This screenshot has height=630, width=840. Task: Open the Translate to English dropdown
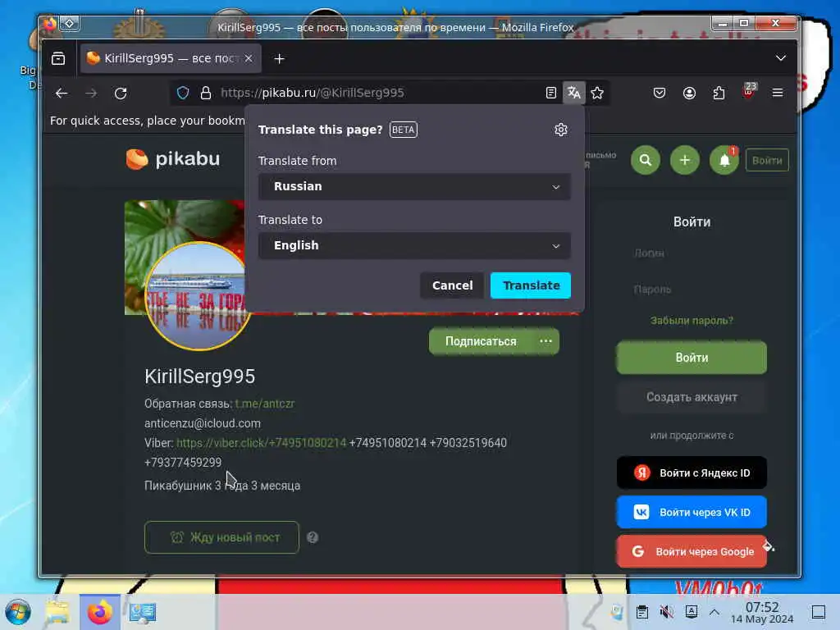(414, 245)
